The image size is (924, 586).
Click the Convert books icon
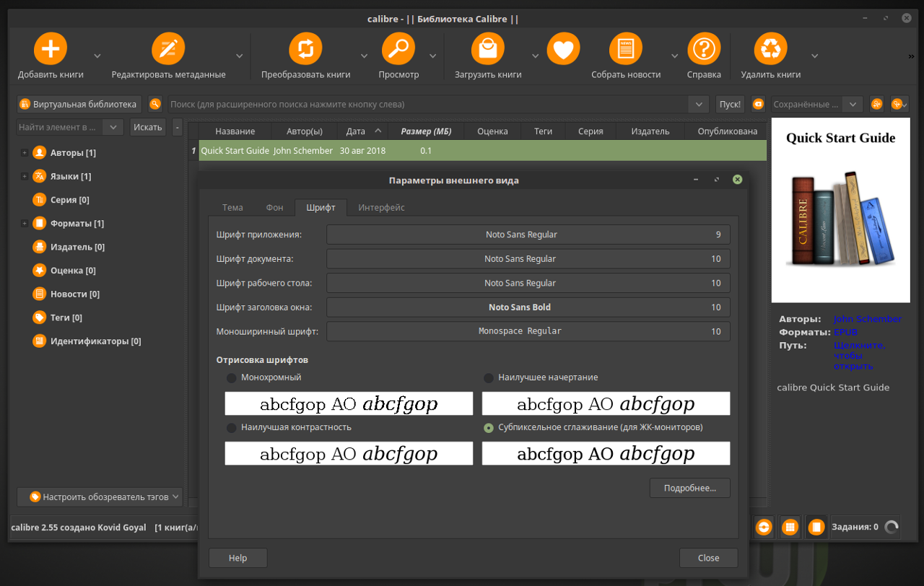305,49
